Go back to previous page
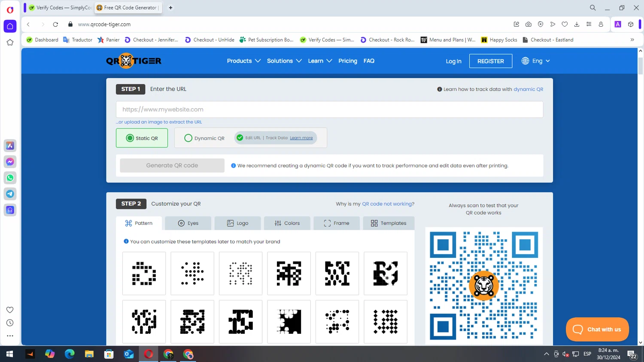Image resolution: width=644 pixels, height=362 pixels. click(28, 24)
